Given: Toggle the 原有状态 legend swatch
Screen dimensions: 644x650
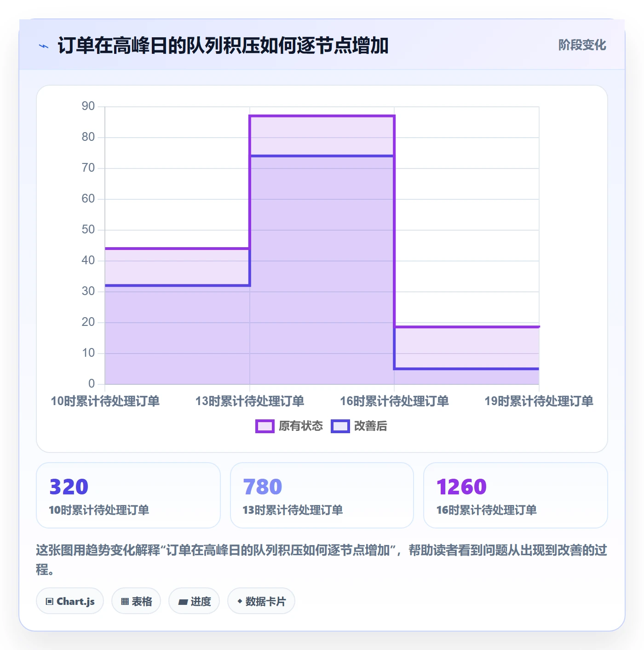Looking at the screenshot, I should coord(264,426).
